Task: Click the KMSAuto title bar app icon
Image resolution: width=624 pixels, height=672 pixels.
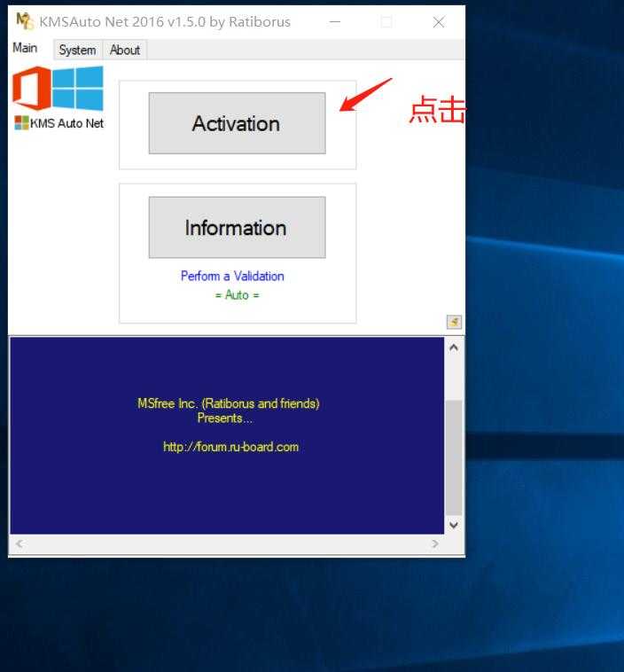Action: [25, 21]
